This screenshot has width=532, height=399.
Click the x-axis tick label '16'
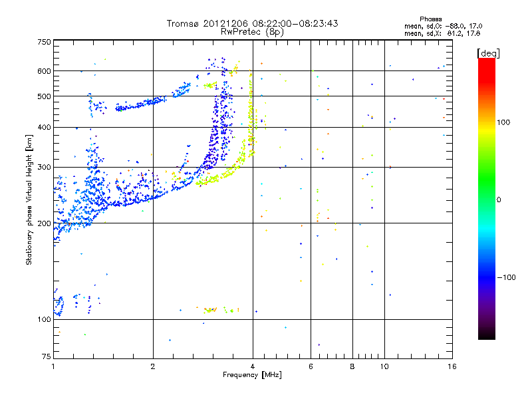pyautogui.click(x=452, y=366)
